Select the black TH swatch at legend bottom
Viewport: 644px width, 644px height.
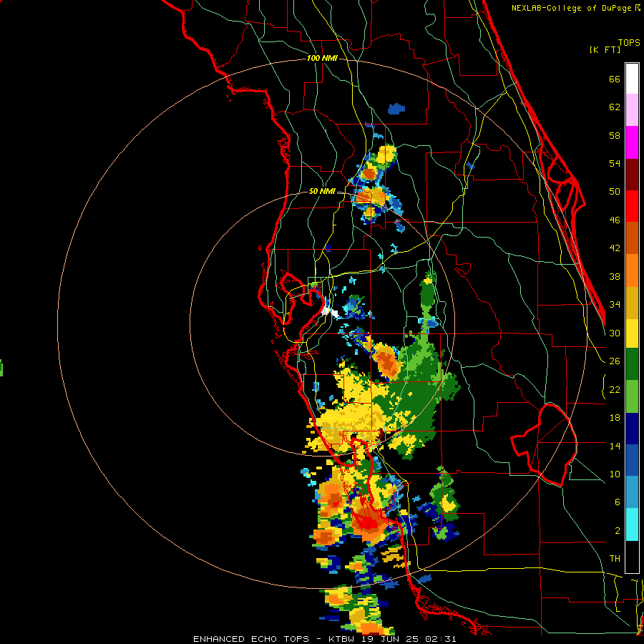pos(632,557)
